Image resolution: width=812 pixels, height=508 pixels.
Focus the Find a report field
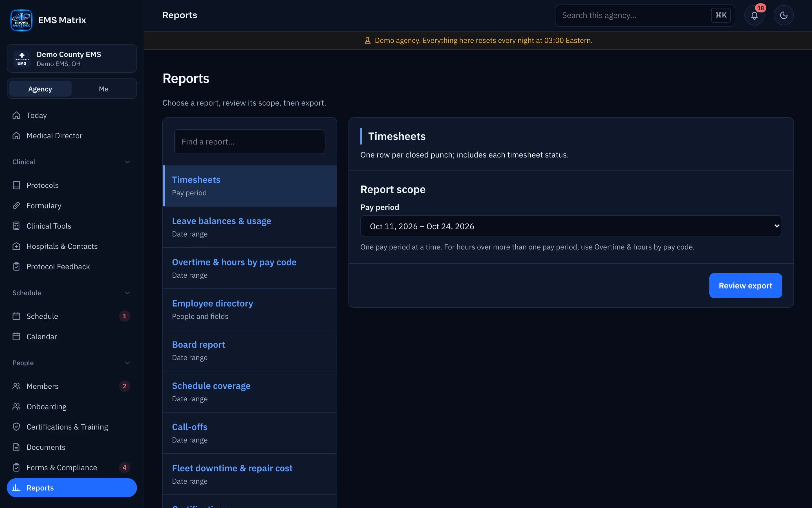[250, 142]
